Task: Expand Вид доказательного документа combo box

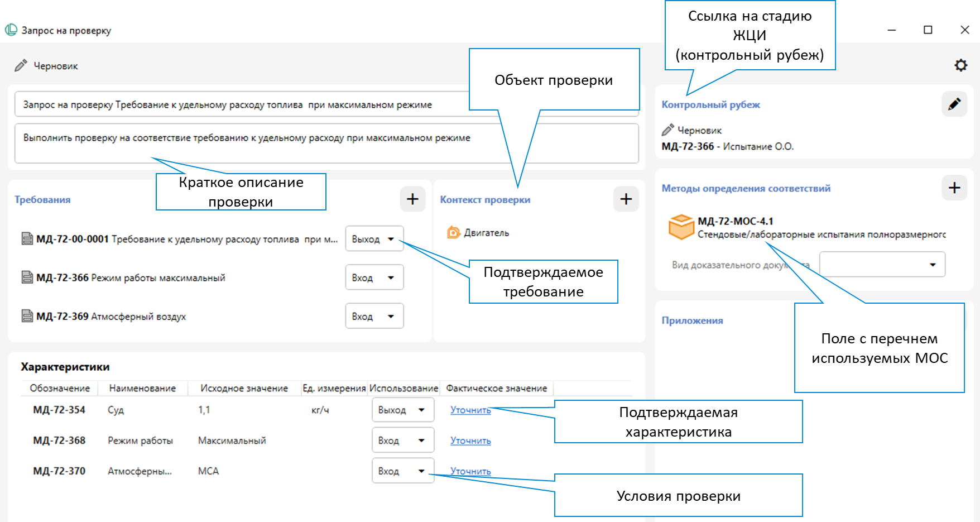Action: point(882,265)
